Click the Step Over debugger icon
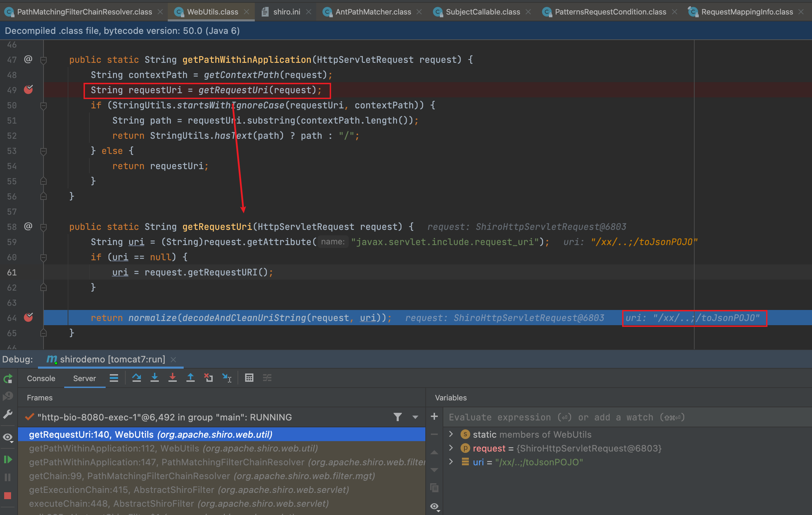 137,378
